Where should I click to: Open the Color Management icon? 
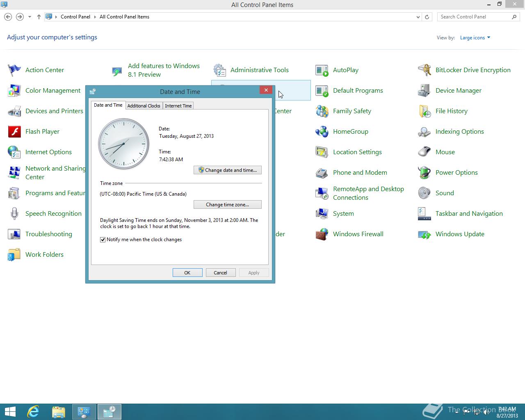coord(14,91)
